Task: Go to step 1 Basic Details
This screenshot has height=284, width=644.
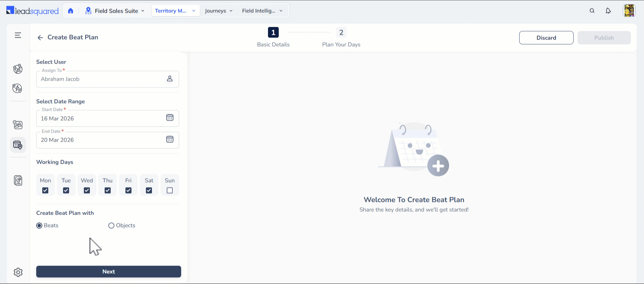Action: 273,38
